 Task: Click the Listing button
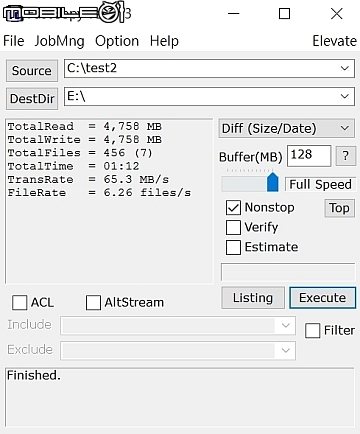click(x=253, y=298)
